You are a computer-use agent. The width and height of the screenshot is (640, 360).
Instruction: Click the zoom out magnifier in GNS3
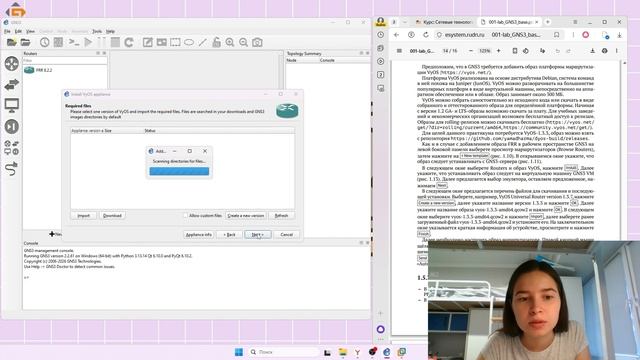243,42
